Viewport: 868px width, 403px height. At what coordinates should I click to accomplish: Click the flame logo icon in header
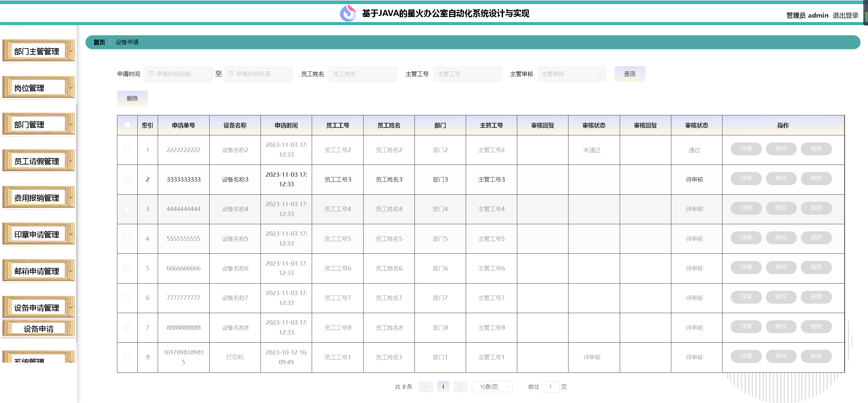[x=348, y=13]
